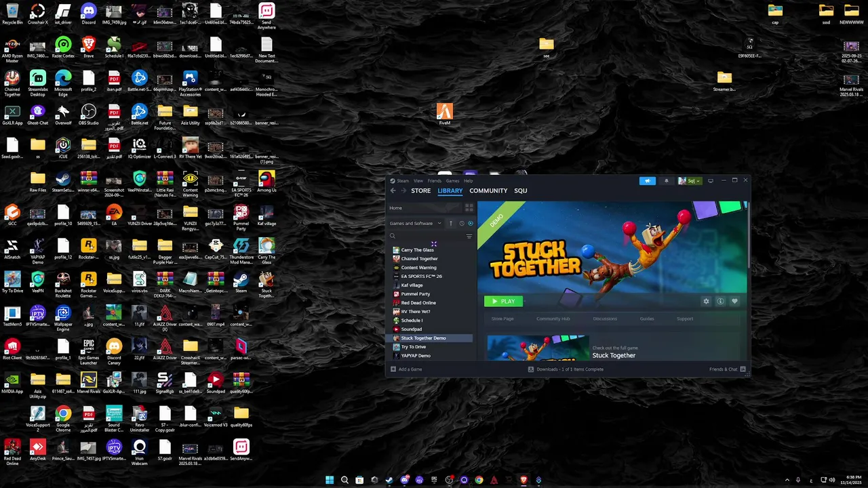Open the Brave browser desktop icon
The height and width of the screenshot is (488, 868).
(x=88, y=47)
